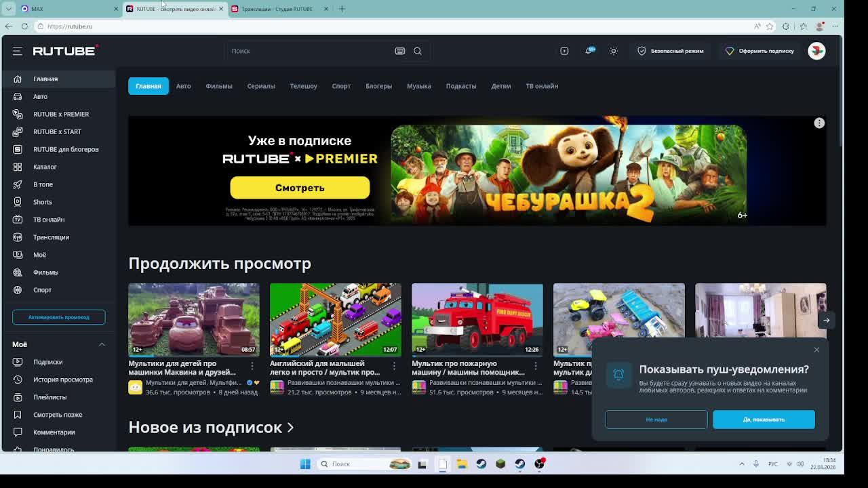Open ТВ онлайн in the sidebar
The image size is (868, 488).
[59, 220]
